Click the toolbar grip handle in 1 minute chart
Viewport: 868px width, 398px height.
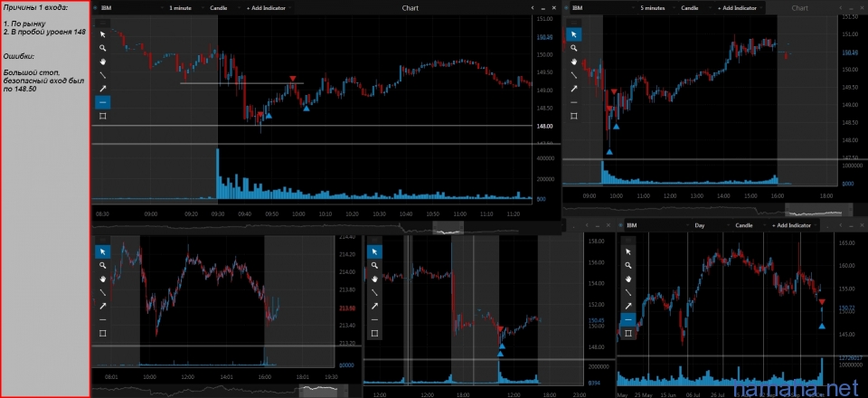(102, 23)
